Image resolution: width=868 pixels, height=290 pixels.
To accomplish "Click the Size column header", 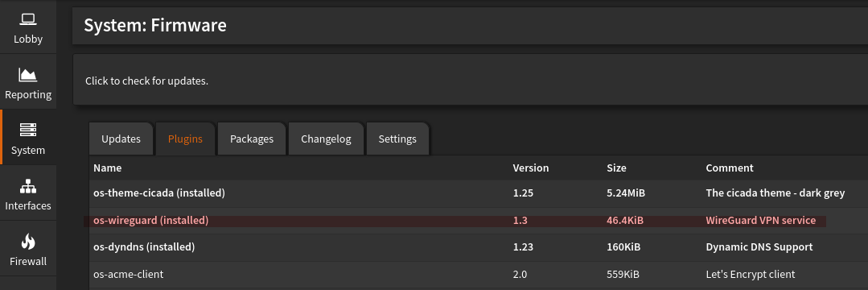I will tap(617, 168).
